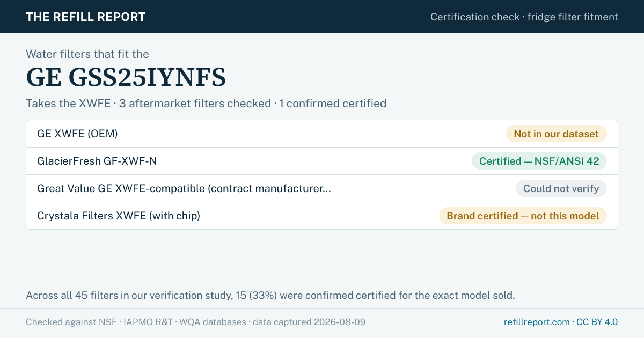Click 'Certification check · fridge filter fitment' header text

pos(524,17)
